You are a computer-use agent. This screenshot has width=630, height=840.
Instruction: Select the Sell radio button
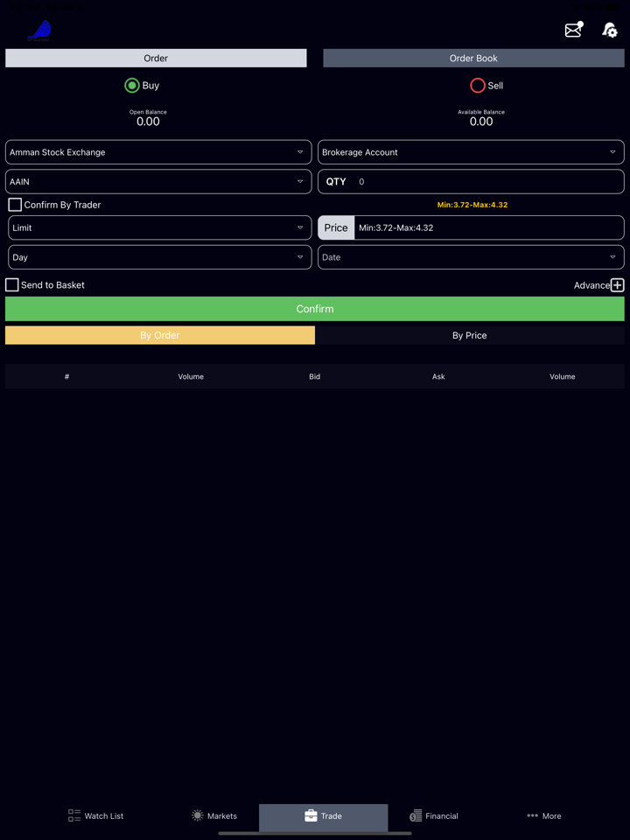pos(478,86)
